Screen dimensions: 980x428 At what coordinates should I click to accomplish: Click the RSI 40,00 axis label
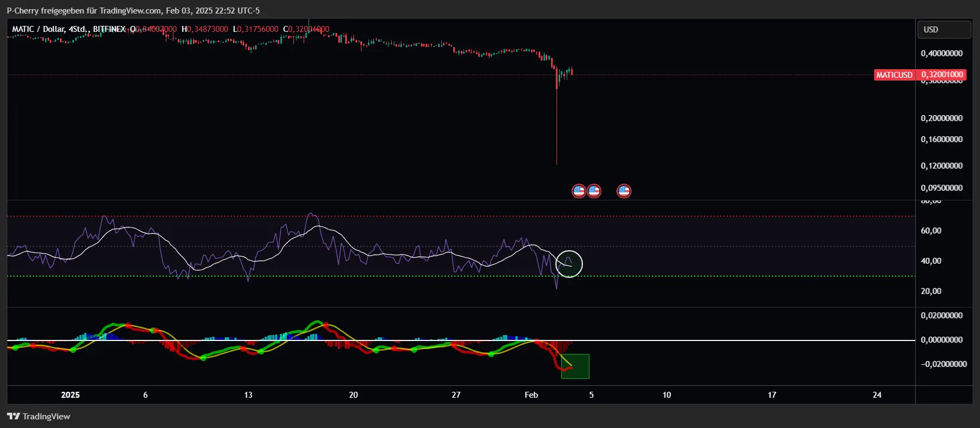(931, 261)
